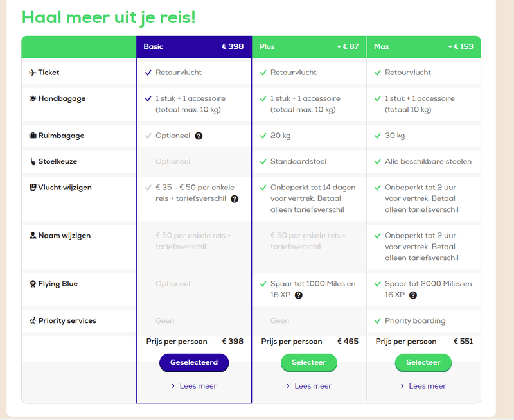Expand Lees meer under Basic
This screenshot has width=514, height=420.
[x=194, y=386]
